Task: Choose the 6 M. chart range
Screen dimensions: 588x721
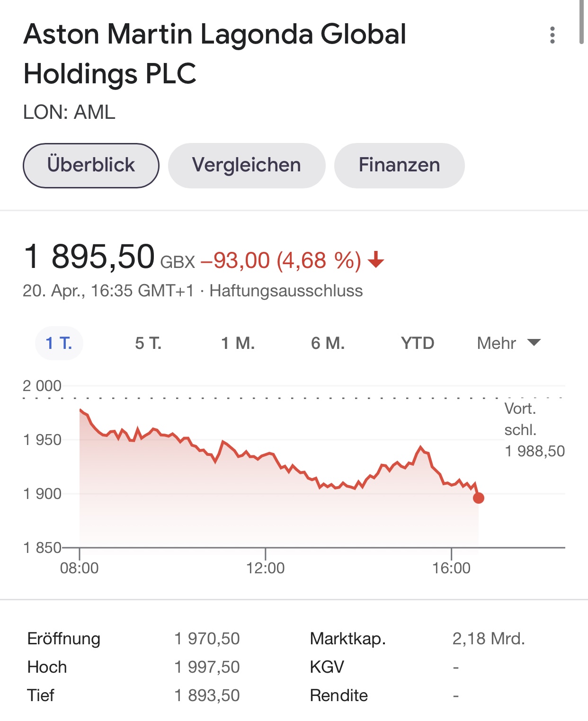Action: click(x=328, y=343)
